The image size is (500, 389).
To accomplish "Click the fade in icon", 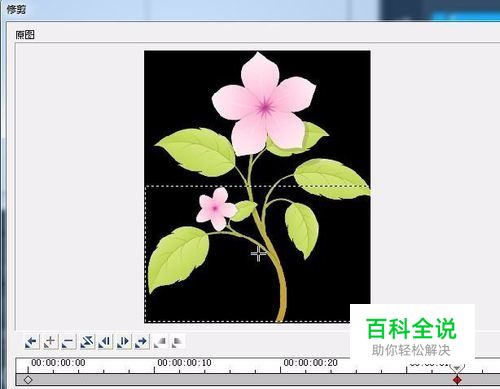I will pos(160,342).
